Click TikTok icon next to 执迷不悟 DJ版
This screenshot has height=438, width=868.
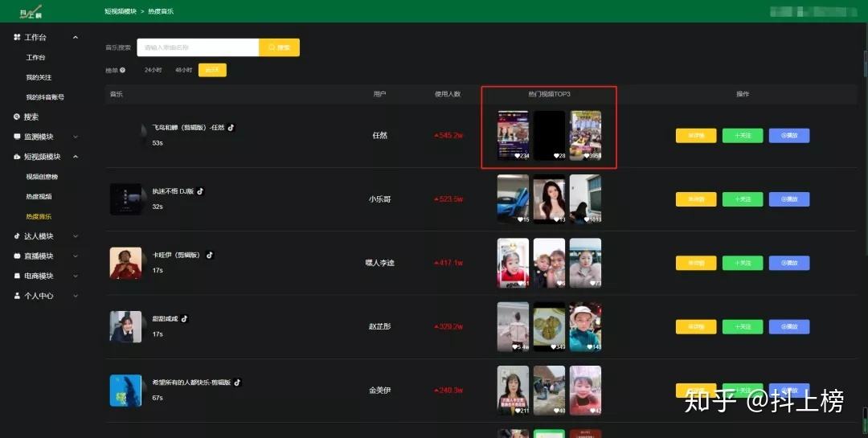coord(200,191)
